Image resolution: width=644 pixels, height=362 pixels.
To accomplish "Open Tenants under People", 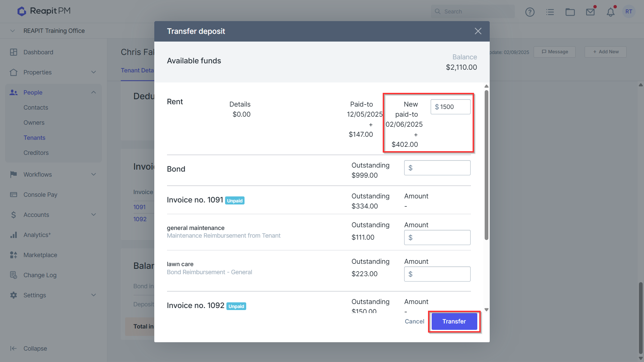I will click(x=34, y=138).
